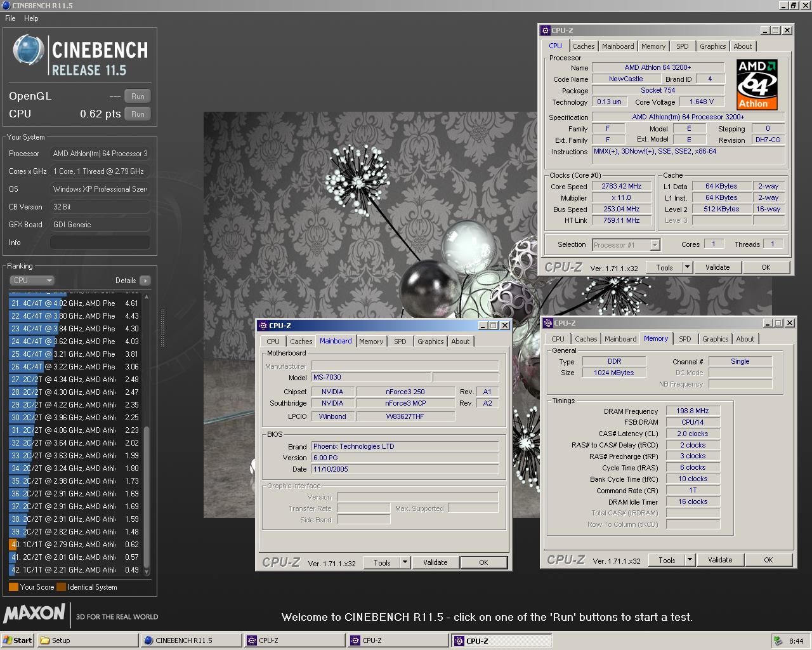
Task: Run the OpenGL benchmark
Action: 138,96
